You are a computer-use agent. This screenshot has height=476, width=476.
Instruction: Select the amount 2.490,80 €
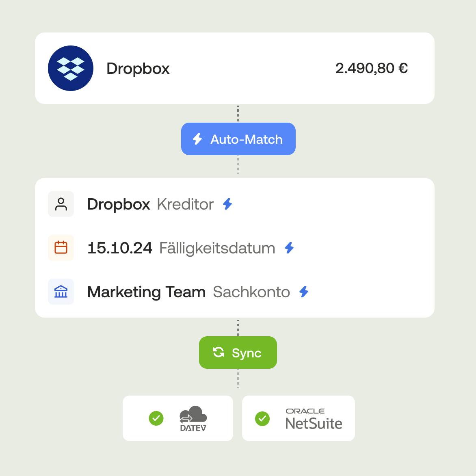click(x=371, y=68)
